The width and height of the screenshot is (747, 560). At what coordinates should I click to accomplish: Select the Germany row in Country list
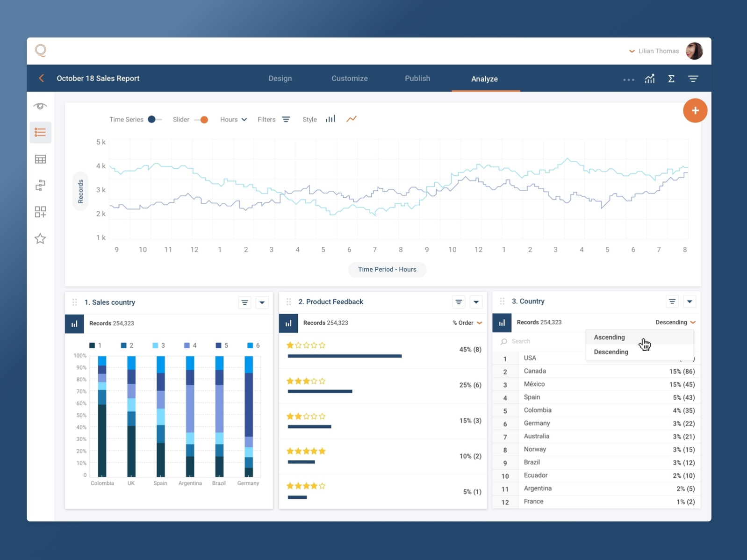596,424
